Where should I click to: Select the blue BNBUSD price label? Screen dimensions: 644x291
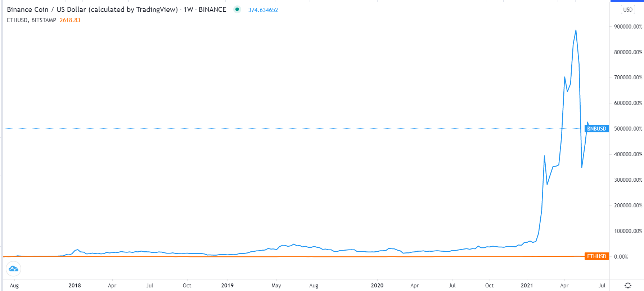tap(596, 128)
